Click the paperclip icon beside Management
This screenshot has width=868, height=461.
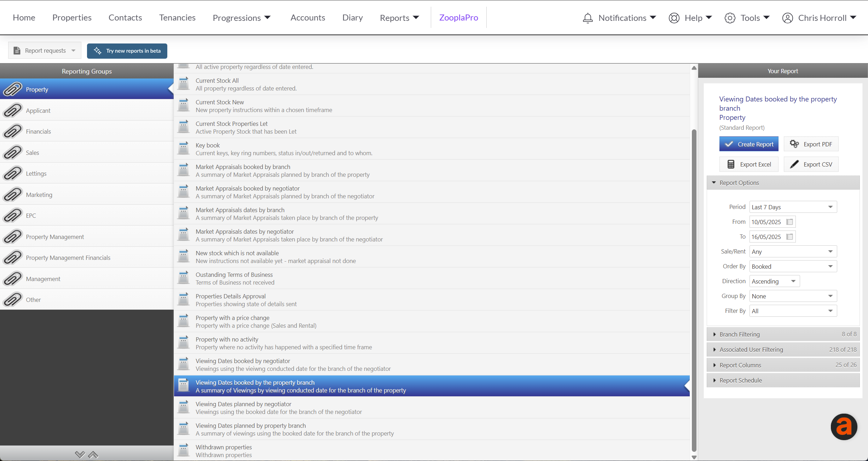13,279
